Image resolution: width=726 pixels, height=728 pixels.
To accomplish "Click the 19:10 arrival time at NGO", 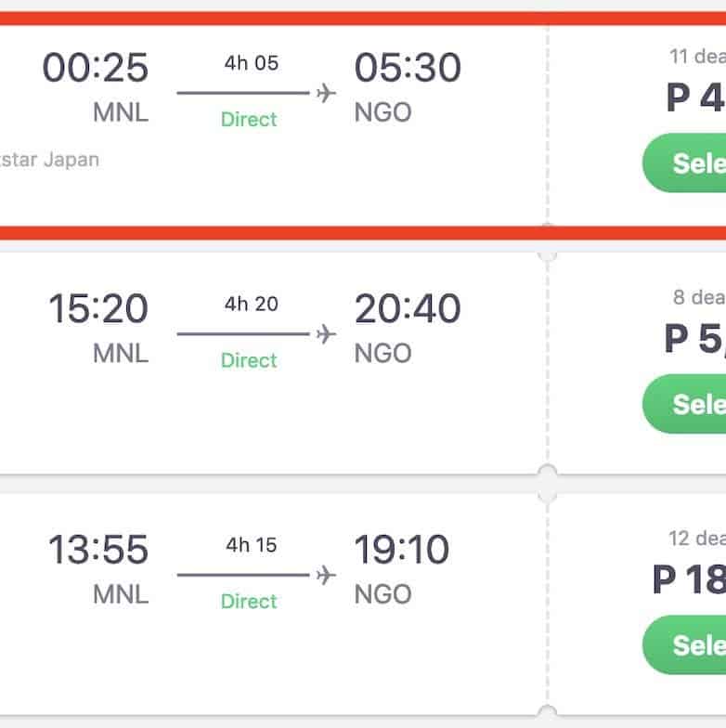I will tap(402, 550).
